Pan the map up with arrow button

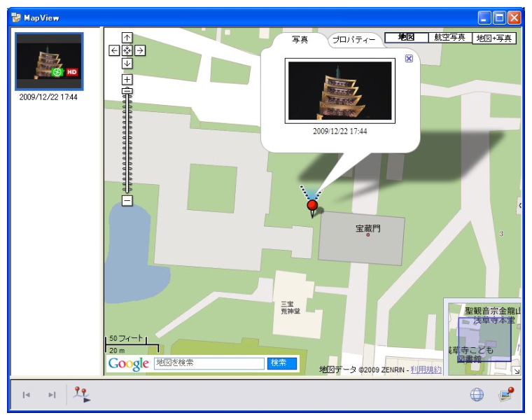[x=127, y=37]
